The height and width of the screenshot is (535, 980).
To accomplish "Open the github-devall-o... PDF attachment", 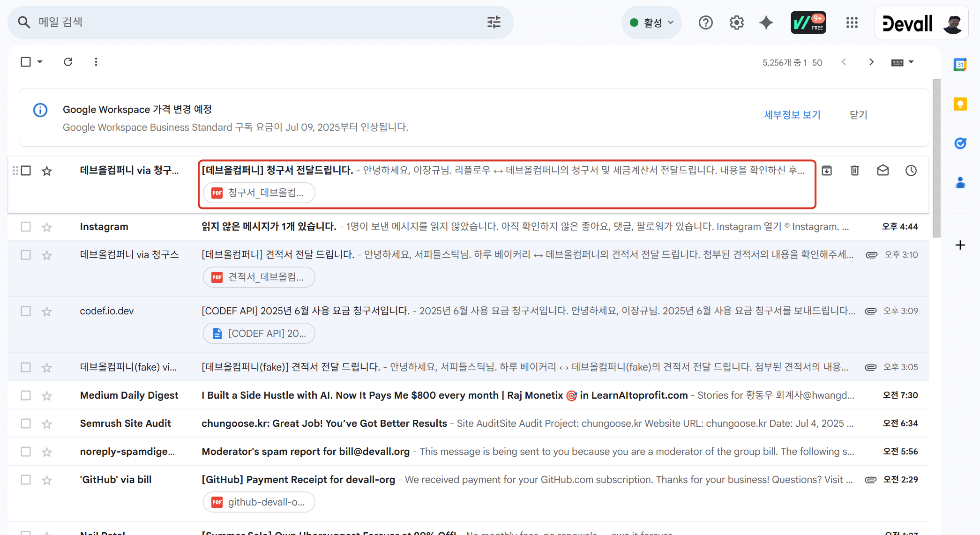I will (x=259, y=502).
